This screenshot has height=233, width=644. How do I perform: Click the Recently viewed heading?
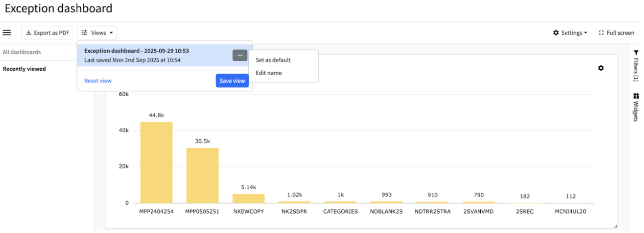[24, 69]
